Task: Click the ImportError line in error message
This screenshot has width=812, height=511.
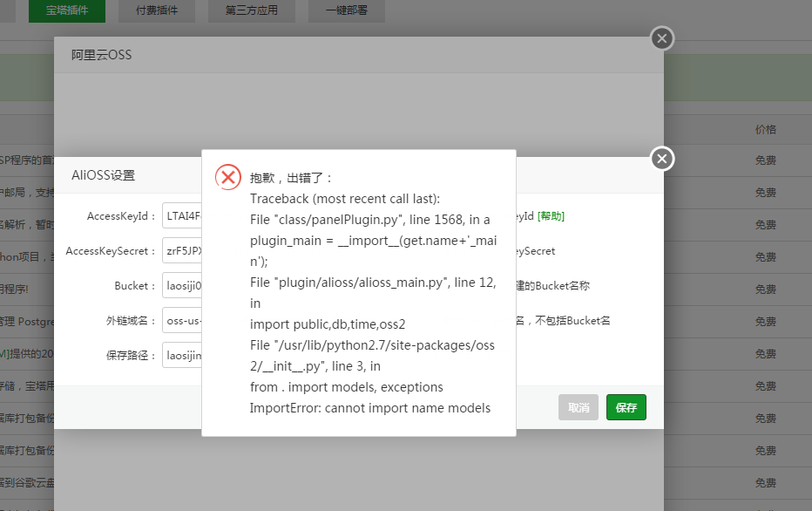Action: pyautogui.click(x=369, y=408)
